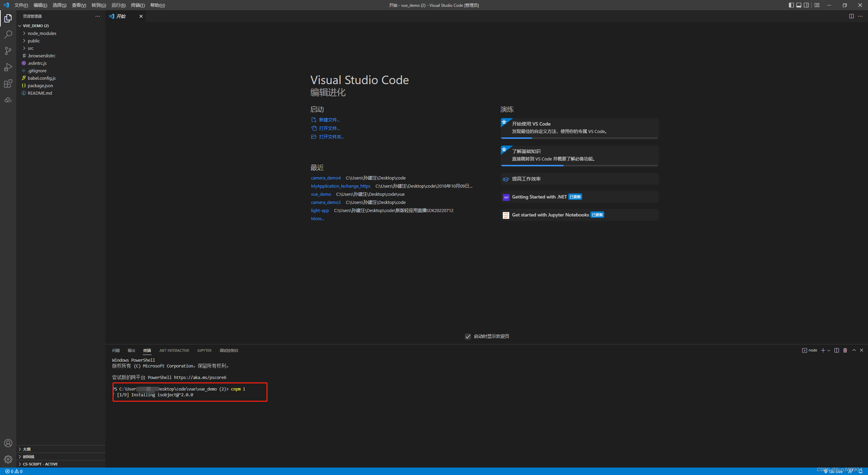Open the Search view icon
Image resolution: width=868 pixels, height=475 pixels.
pos(8,35)
